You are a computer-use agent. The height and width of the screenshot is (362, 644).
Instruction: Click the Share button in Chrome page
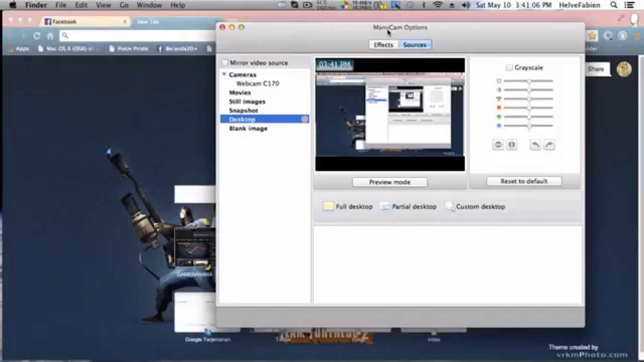(x=596, y=69)
